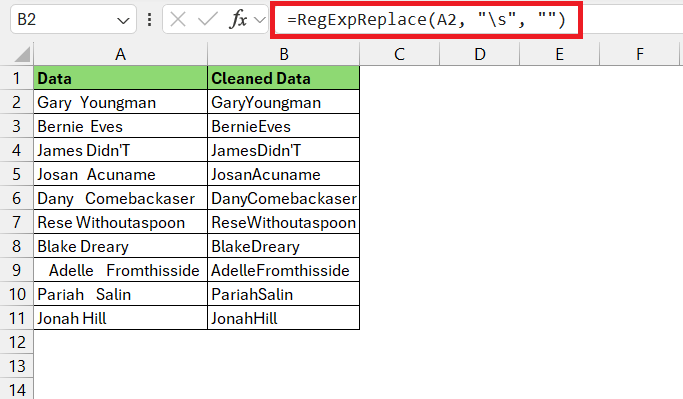Select row 6 header
683x399 pixels.
click(17, 198)
